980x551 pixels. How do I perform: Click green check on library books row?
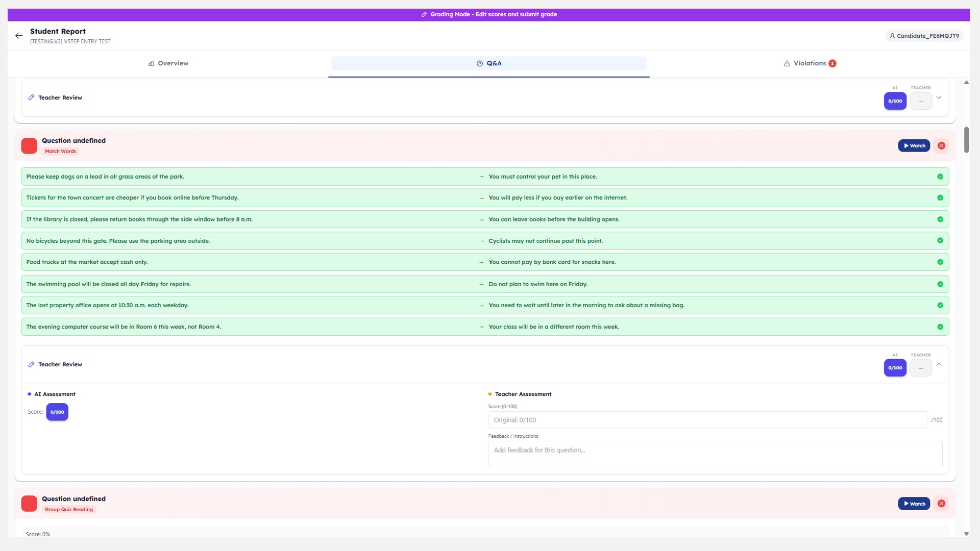pos(940,219)
